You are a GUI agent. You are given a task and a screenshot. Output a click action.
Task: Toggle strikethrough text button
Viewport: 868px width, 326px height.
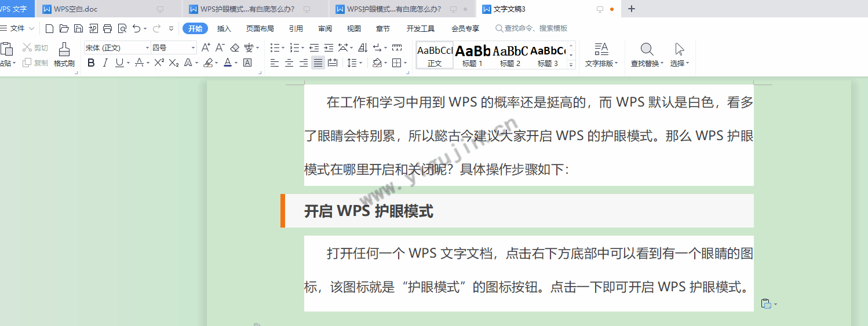coord(139,63)
